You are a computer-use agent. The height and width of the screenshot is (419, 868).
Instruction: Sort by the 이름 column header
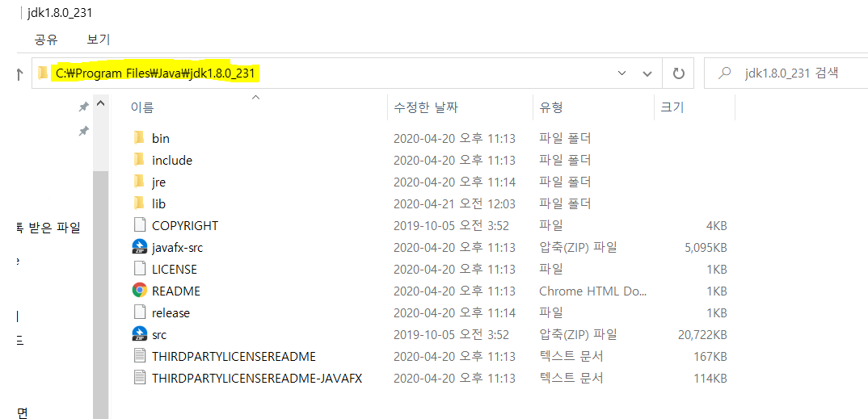(142, 107)
